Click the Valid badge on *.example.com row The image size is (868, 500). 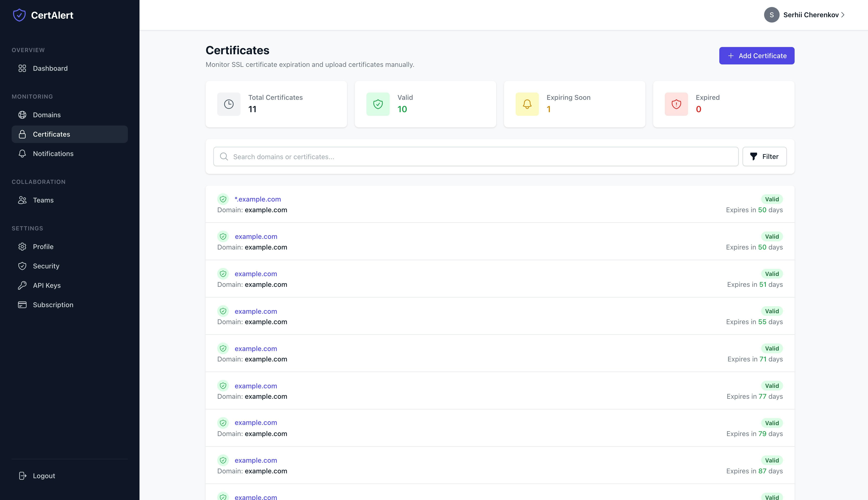772,199
